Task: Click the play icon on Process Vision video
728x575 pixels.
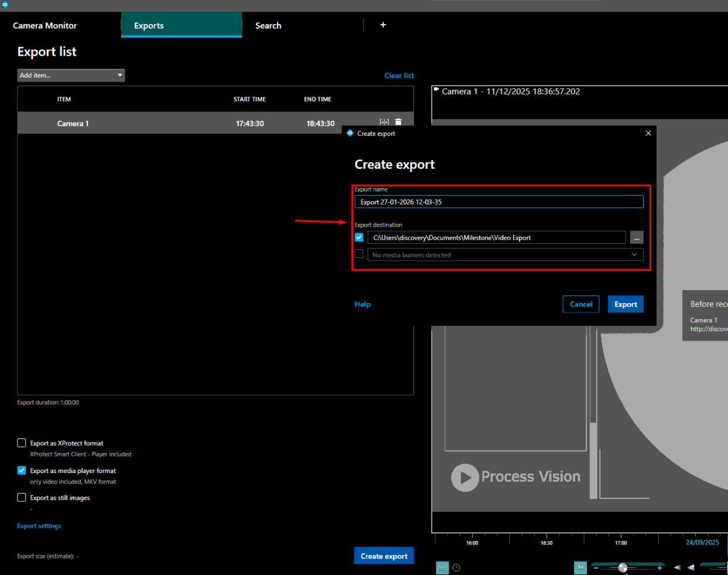Action: [x=464, y=478]
